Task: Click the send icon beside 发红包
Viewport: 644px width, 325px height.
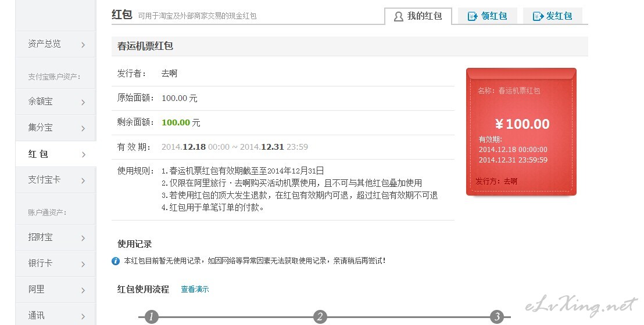Action: [x=538, y=17]
